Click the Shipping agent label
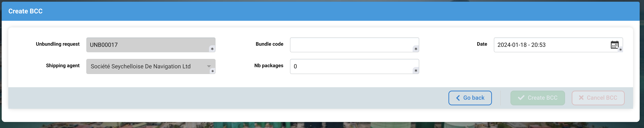Image resolution: width=644 pixels, height=128 pixels. tap(63, 66)
